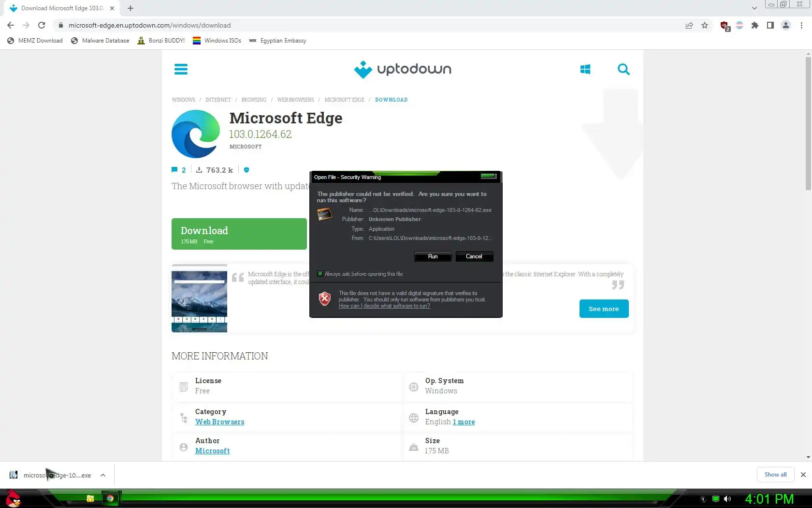812x508 pixels.
Task: Click the verified shield badge
Action: [x=246, y=170]
